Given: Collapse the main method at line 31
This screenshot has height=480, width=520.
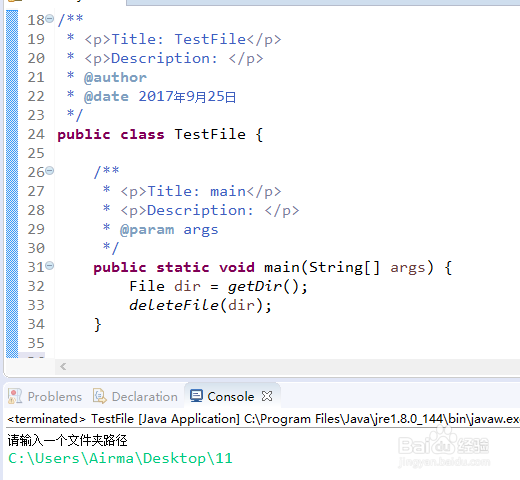Looking at the screenshot, I should (50, 266).
